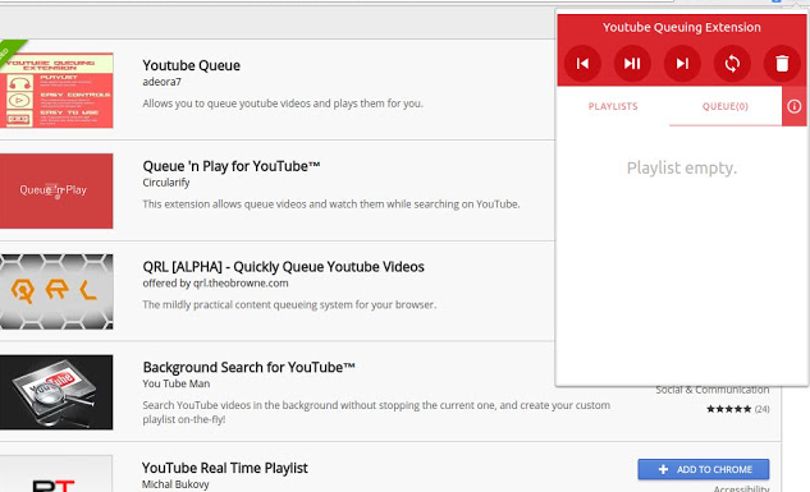
Task: Open YouTube Real Time Playlist listing
Action: [225, 468]
